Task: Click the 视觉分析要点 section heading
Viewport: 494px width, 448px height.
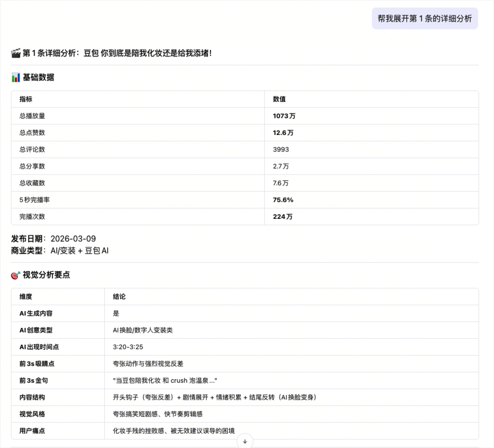Action: coord(46,275)
